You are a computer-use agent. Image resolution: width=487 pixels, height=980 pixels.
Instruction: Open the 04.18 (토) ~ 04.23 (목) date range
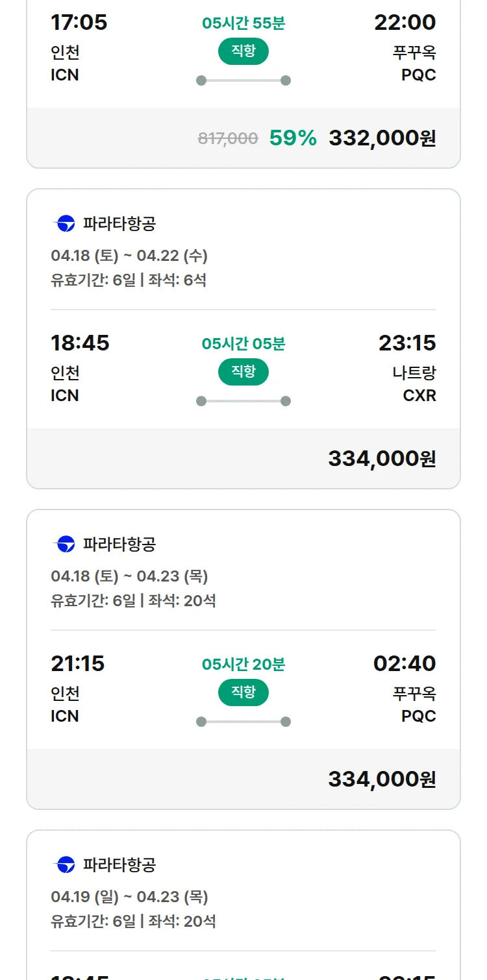coord(129,576)
